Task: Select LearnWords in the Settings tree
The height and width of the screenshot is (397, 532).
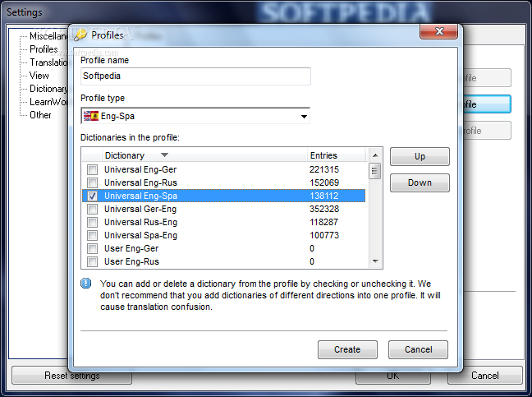Action: 48,102
